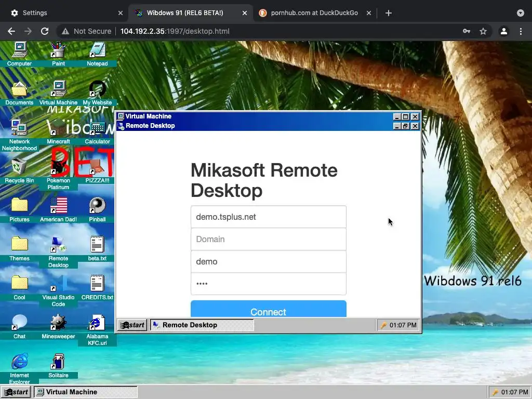Image resolution: width=532 pixels, height=399 pixels.
Task: Open Network Neighborhood icon
Action: (x=19, y=135)
